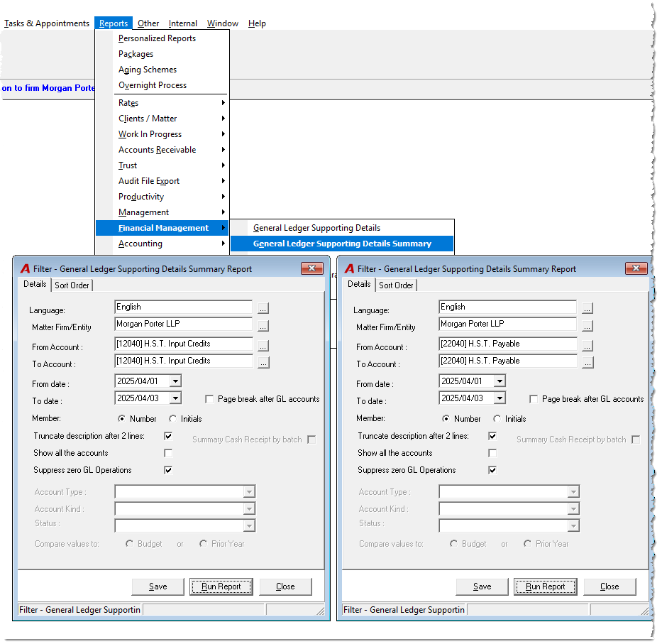
Task: Select Initials member option in left dialog
Action: click(x=172, y=419)
